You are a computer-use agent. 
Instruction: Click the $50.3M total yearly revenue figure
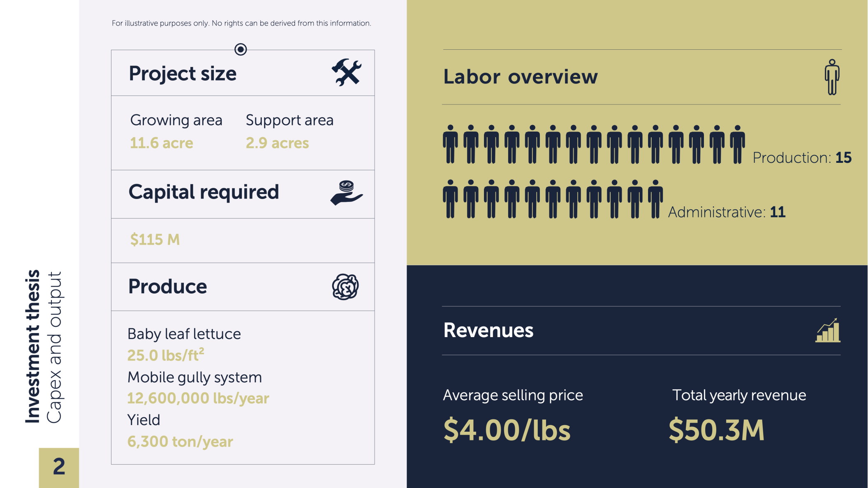[716, 430]
